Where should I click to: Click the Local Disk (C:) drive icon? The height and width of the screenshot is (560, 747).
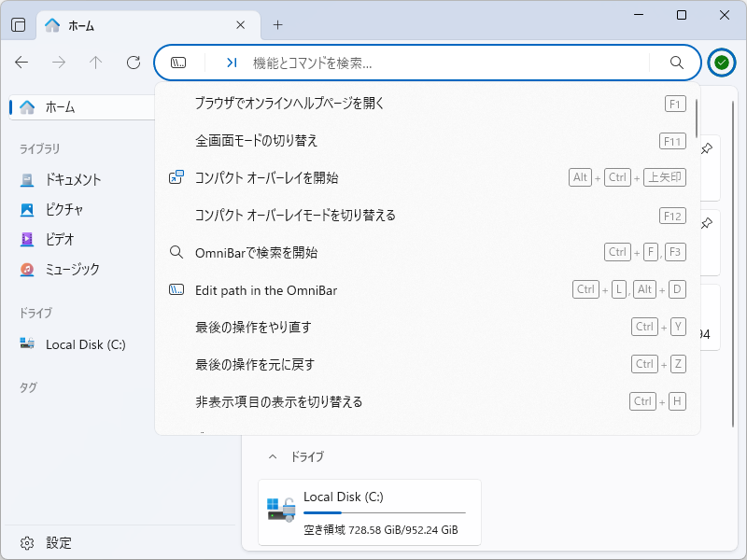pos(28,343)
